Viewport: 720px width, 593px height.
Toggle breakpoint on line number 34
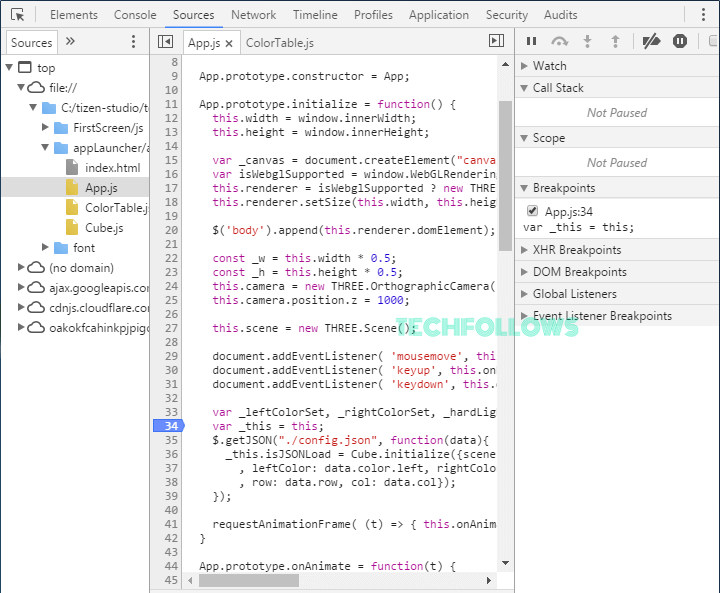(x=171, y=426)
